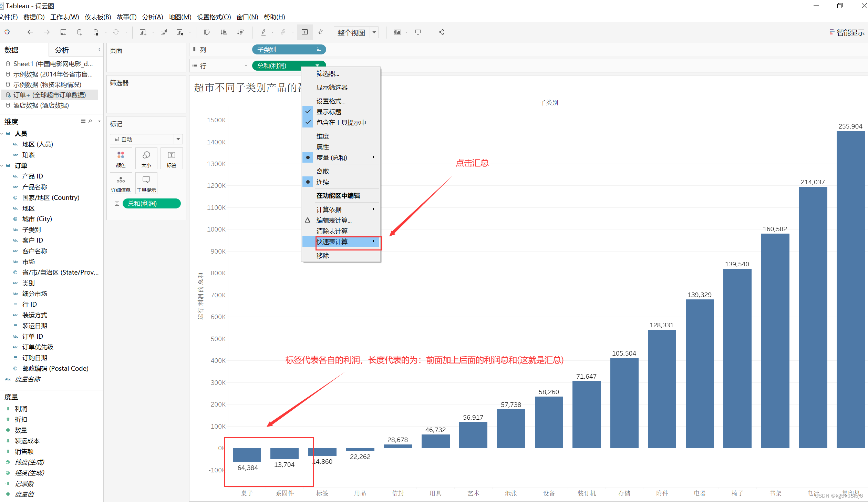Click the sort ascending icon
The image size is (868, 502).
tap(224, 32)
